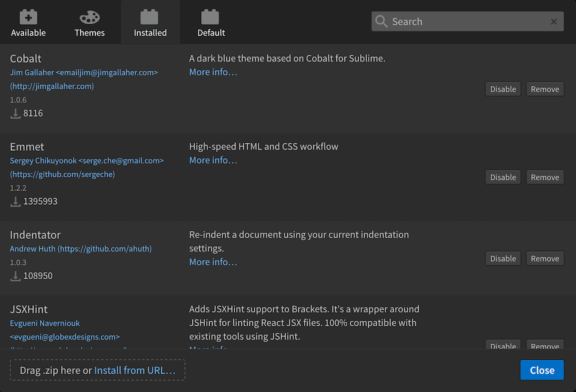The image size is (576, 392).
Task: Select the Installed tab
Action: tap(150, 23)
